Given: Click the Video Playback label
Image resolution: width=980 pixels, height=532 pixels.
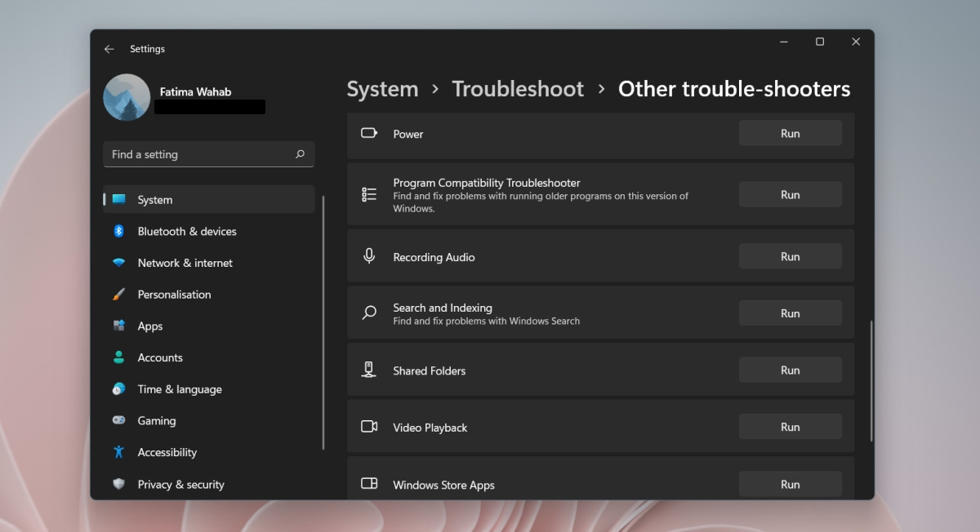Looking at the screenshot, I should coord(430,428).
